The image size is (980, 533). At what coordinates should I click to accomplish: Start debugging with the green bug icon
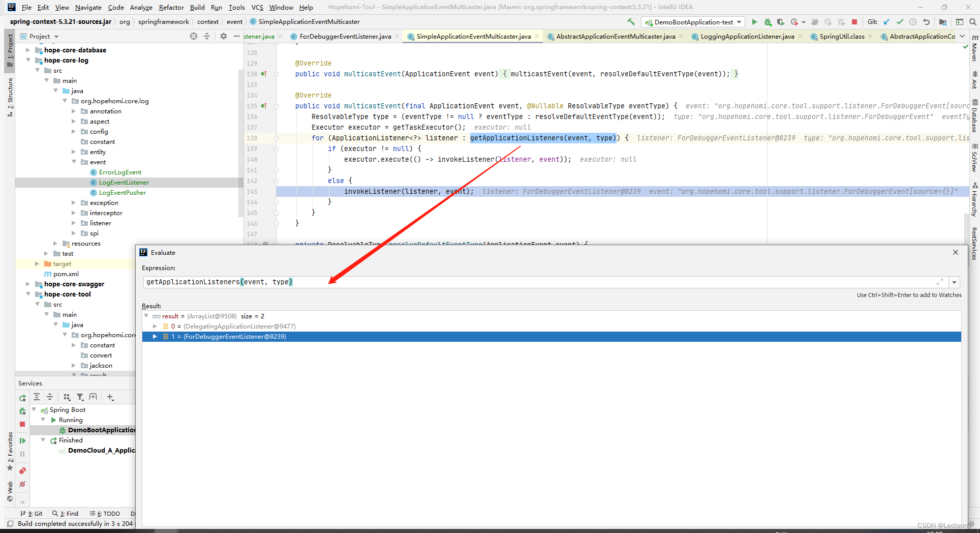coord(768,22)
